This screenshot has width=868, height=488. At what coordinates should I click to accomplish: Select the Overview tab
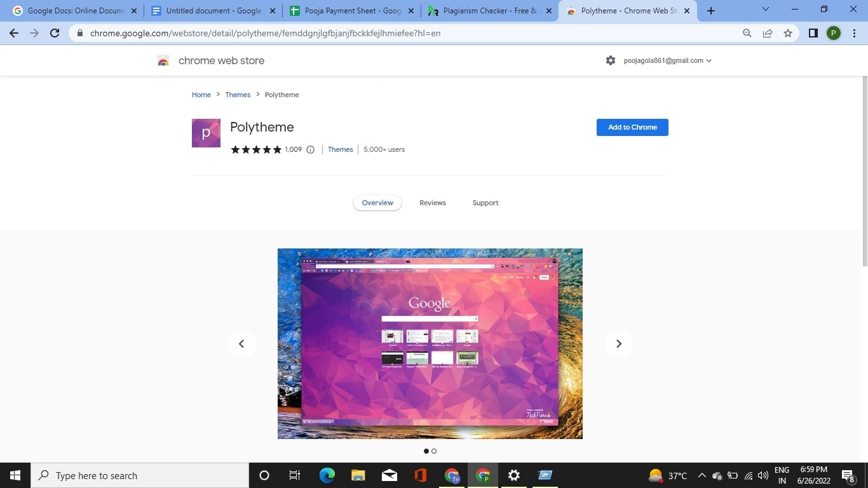click(x=377, y=203)
